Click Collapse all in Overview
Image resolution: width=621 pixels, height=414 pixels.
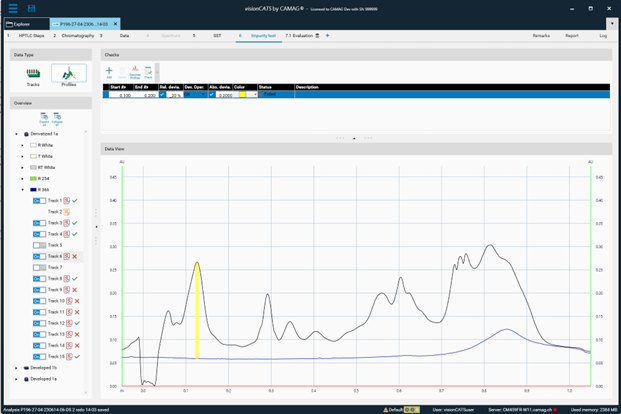(x=57, y=118)
